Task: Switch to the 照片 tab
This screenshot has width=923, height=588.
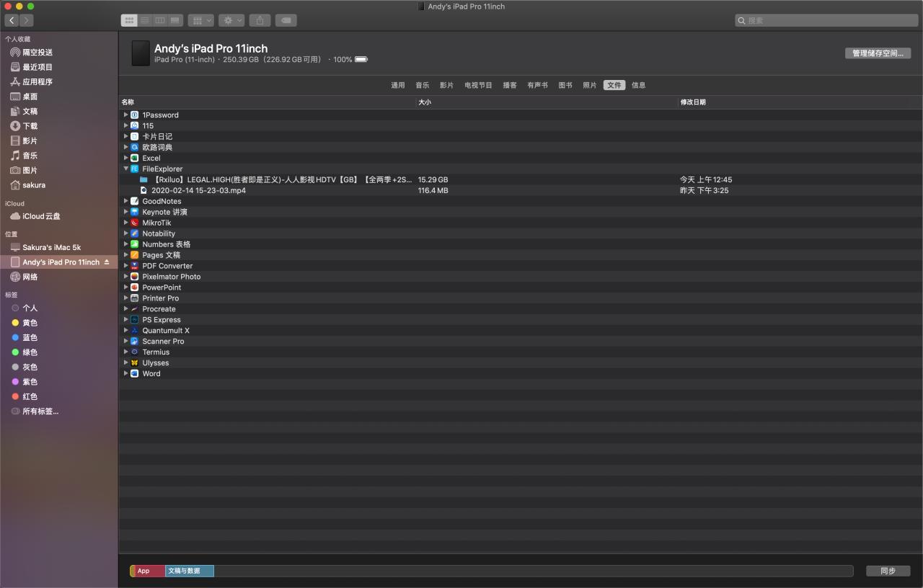Action: tap(589, 85)
